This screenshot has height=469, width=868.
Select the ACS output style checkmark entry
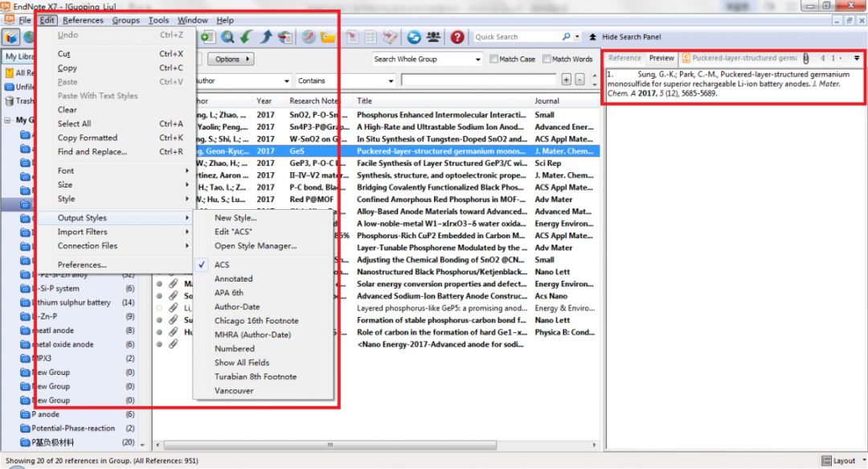coord(221,263)
